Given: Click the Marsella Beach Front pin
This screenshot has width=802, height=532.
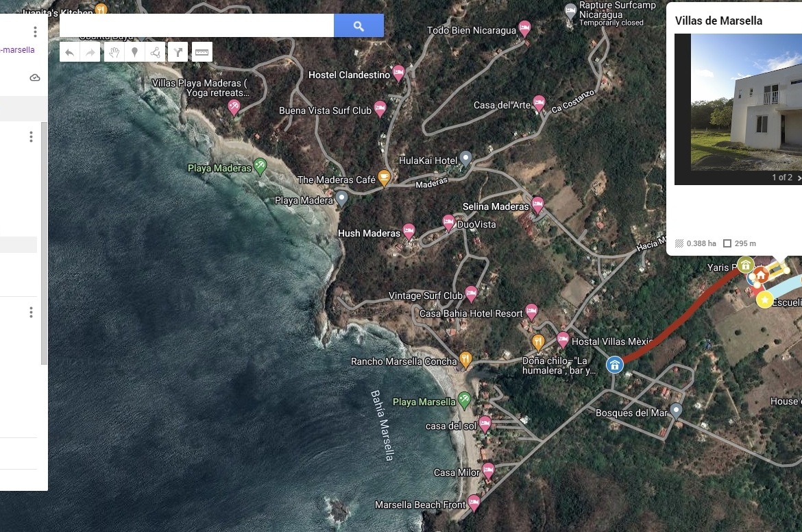Looking at the screenshot, I should click(474, 503).
